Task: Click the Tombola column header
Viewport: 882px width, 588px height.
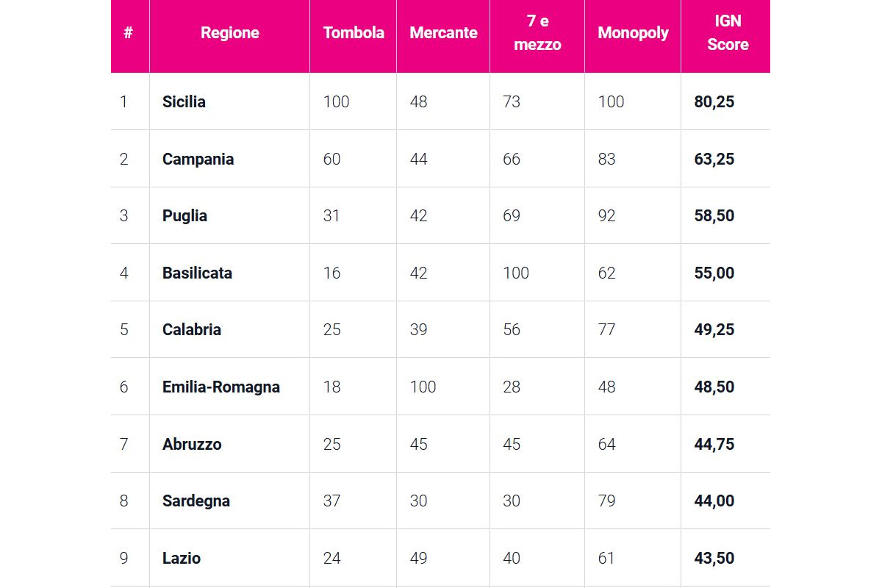Action: (x=354, y=33)
